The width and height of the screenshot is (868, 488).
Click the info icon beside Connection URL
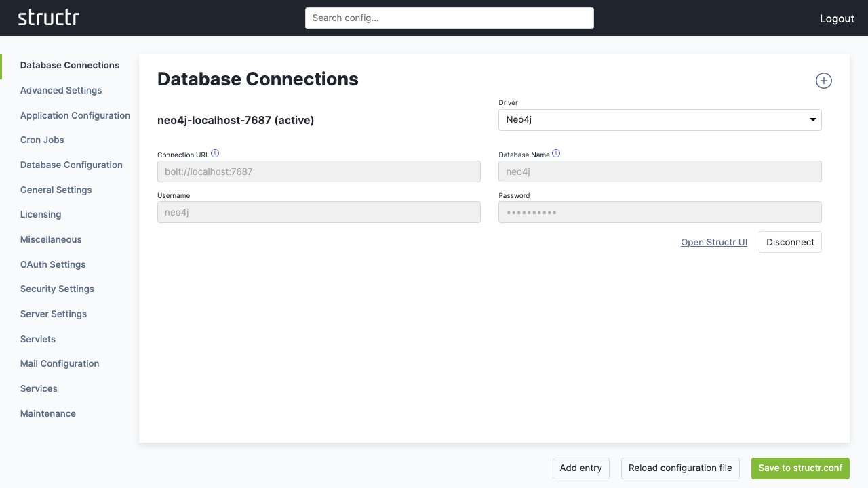[x=215, y=153]
